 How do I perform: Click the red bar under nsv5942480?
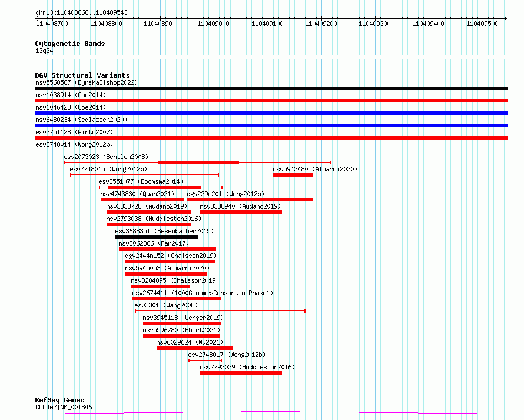pyautogui.click(x=293, y=175)
